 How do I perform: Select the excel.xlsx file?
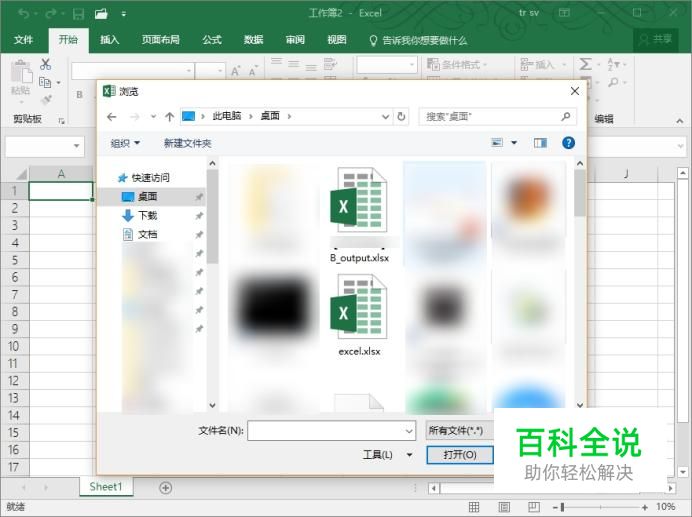pos(359,315)
